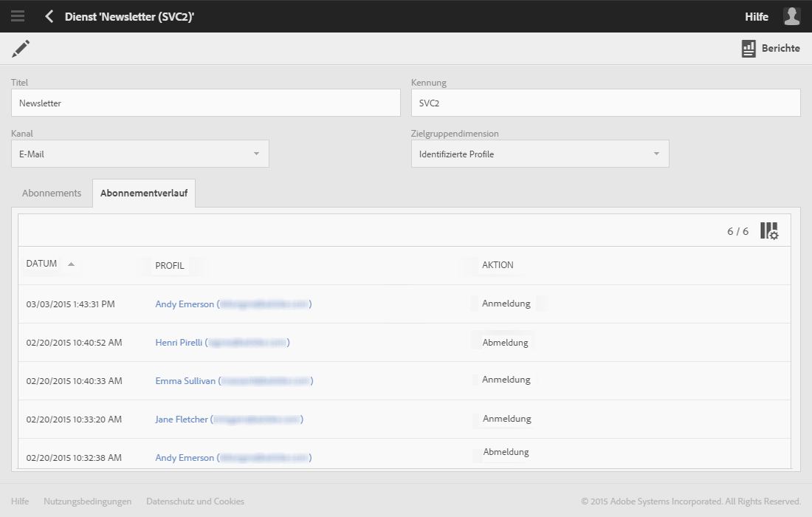This screenshot has height=517, width=812.
Task: Click into the Kennung input field
Action: click(x=605, y=103)
